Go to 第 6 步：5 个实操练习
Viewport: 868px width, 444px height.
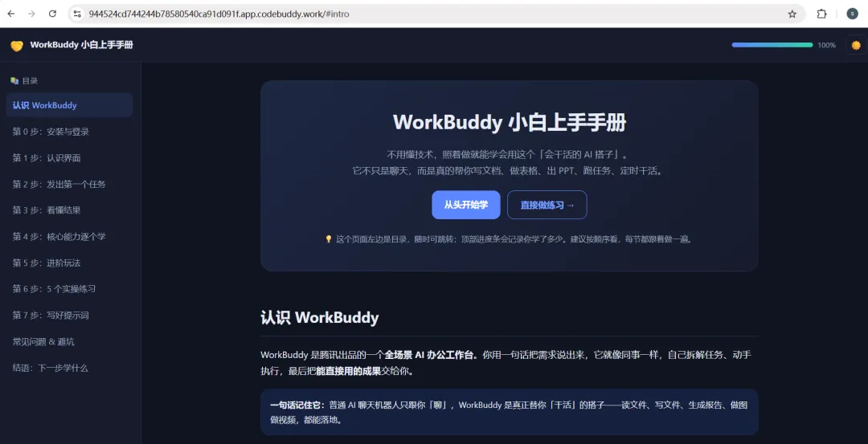point(69,288)
